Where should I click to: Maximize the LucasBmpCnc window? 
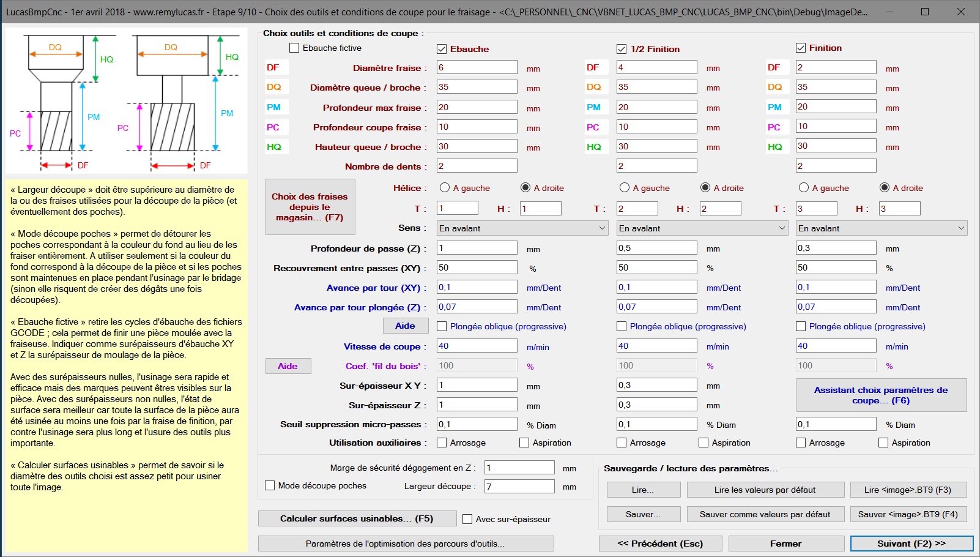[925, 12]
